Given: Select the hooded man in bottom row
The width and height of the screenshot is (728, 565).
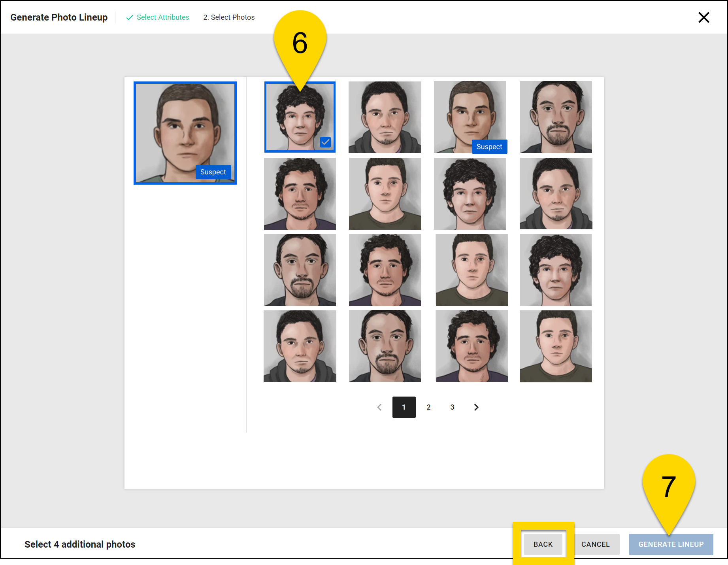Looking at the screenshot, I should (x=300, y=346).
